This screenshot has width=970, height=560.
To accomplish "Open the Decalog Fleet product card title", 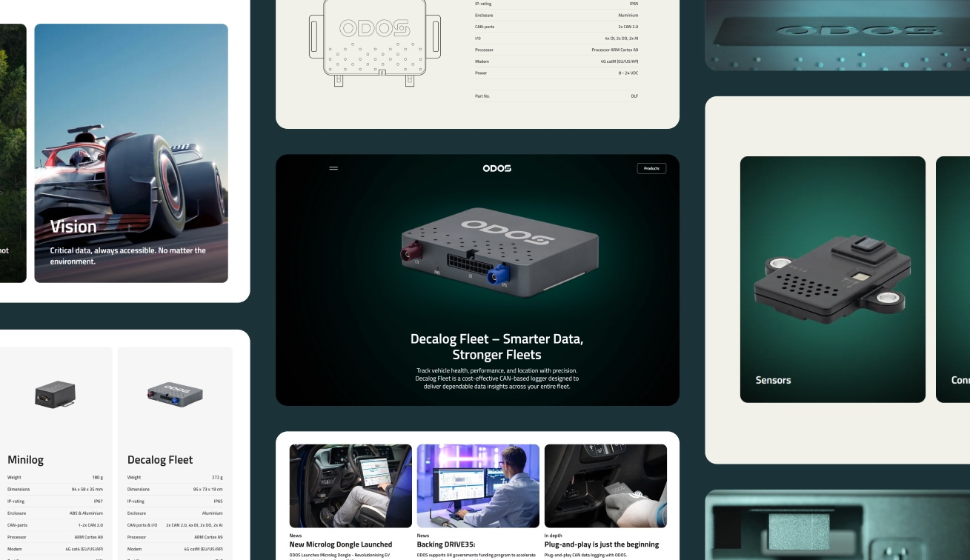I will (x=160, y=460).
